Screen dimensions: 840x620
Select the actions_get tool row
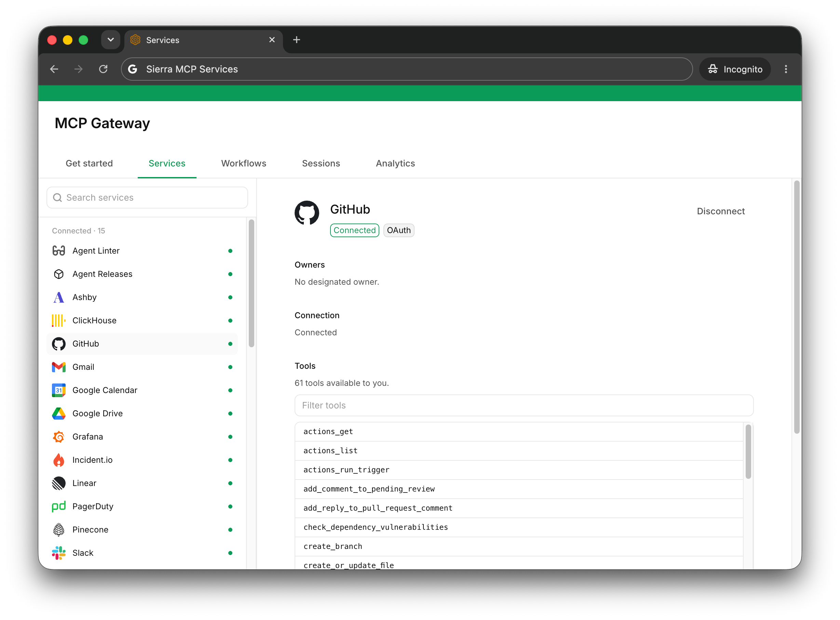(519, 432)
